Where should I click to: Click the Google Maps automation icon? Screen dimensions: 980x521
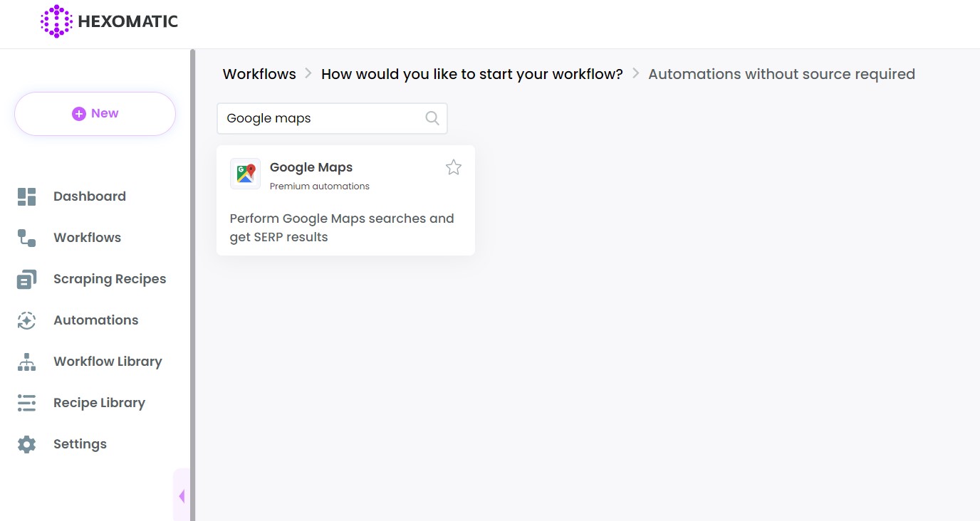click(x=245, y=173)
